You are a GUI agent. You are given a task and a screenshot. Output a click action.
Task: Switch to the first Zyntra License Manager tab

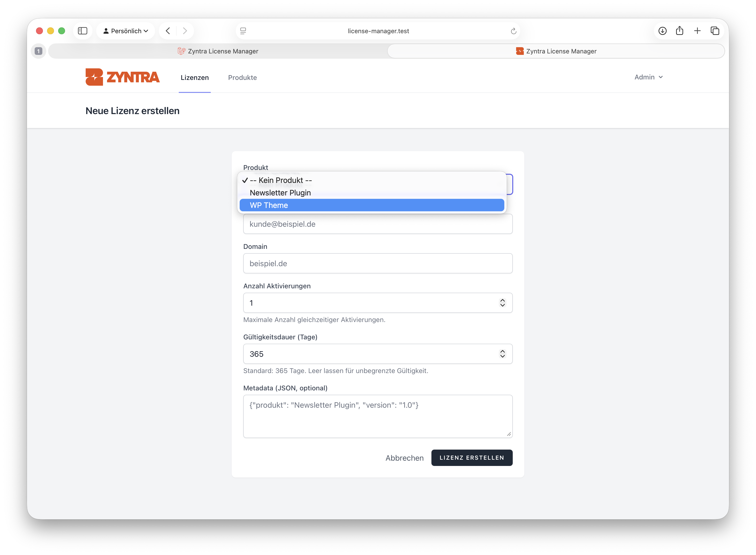(218, 51)
